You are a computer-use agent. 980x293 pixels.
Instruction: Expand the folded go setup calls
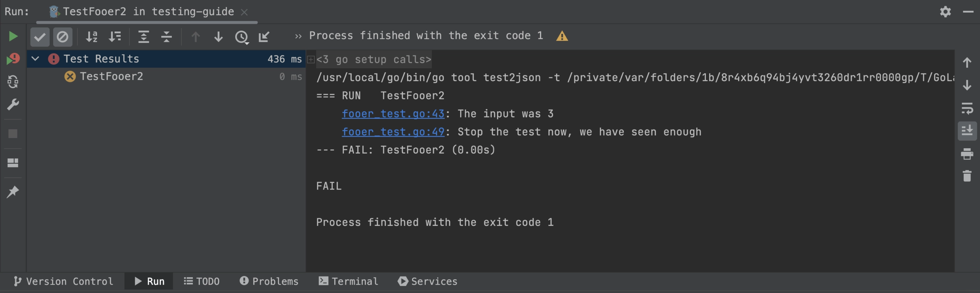(311, 60)
